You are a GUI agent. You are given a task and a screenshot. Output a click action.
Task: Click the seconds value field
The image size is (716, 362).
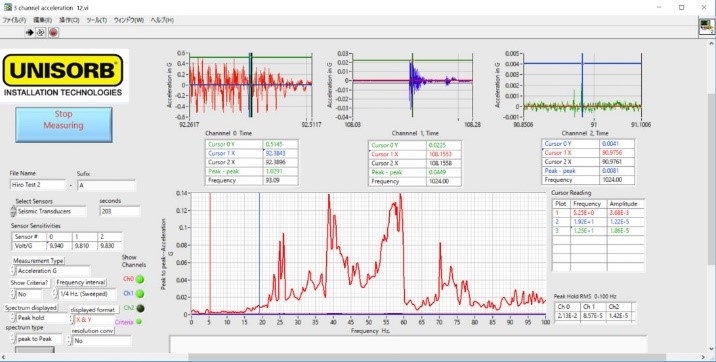tap(120, 211)
